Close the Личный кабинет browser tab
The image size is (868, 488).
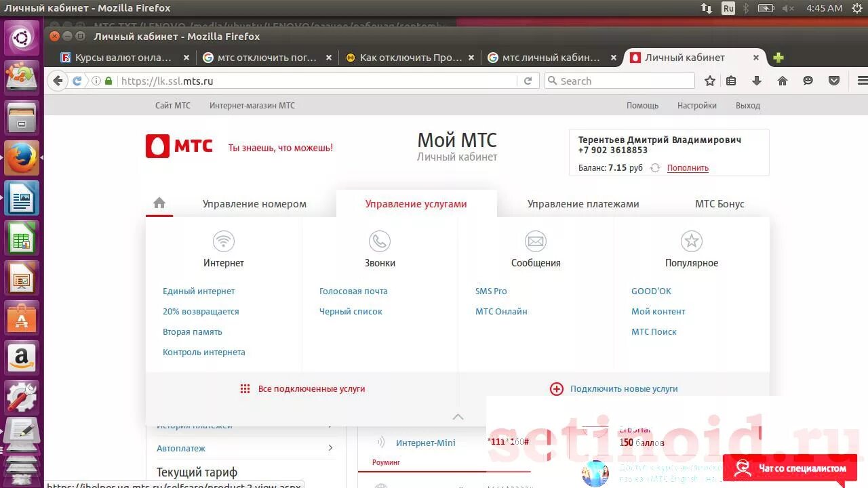click(x=756, y=58)
